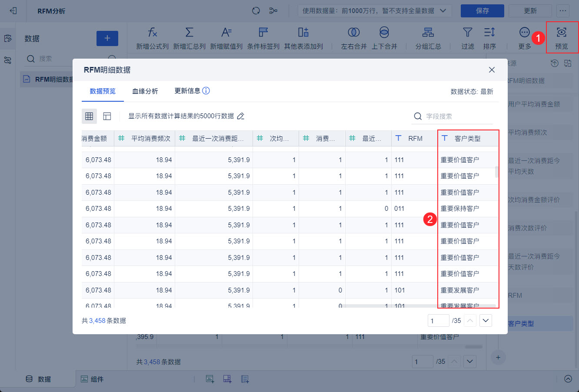This screenshot has height=392, width=579.
Task: Switch to the 数据预览 tab
Action: [103, 91]
